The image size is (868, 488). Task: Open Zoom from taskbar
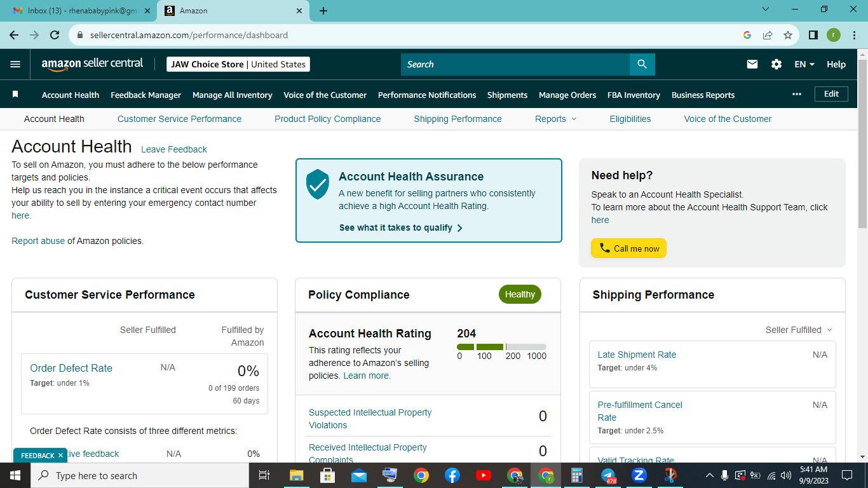tap(639, 475)
